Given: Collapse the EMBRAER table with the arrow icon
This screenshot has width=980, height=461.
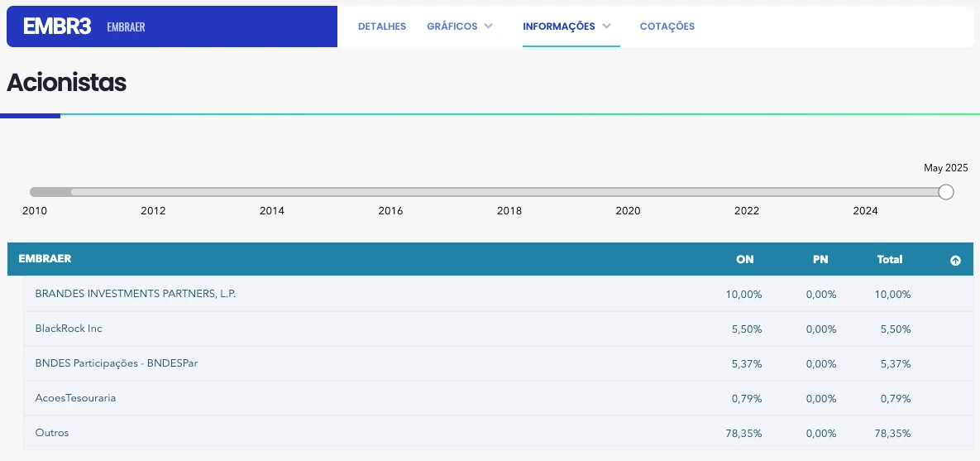Looking at the screenshot, I should point(955,261).
